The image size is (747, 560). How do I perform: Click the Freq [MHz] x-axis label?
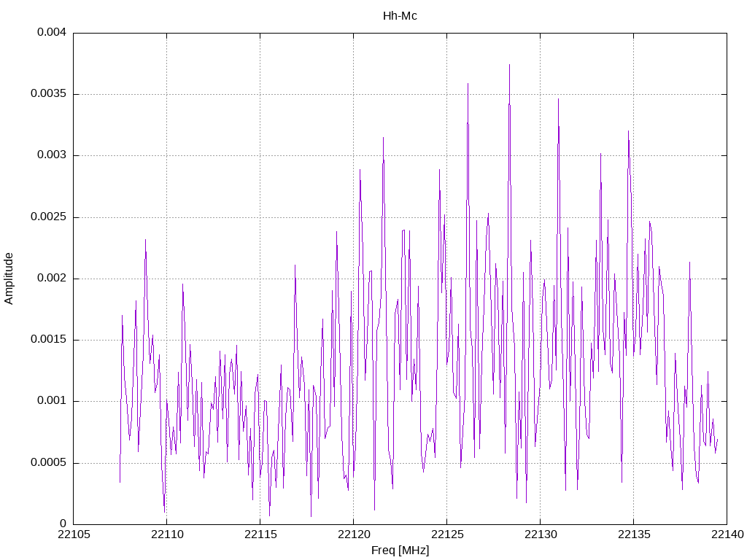tap(400, 550)
